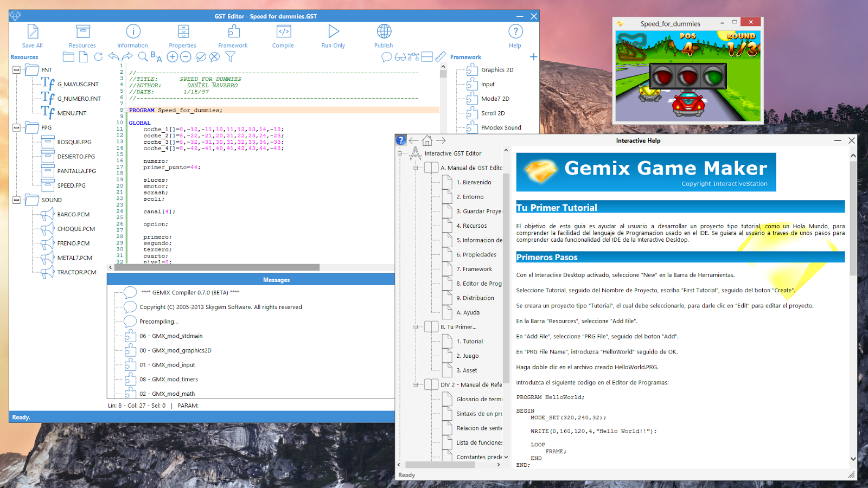
Task: Select the Mode7 2D framework module
Action: (x=495, y=99)
